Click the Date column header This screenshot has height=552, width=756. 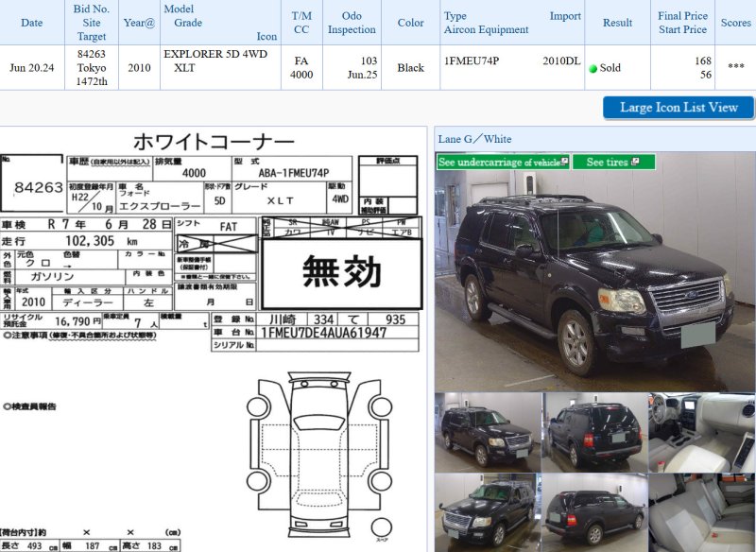pos(31,23)
